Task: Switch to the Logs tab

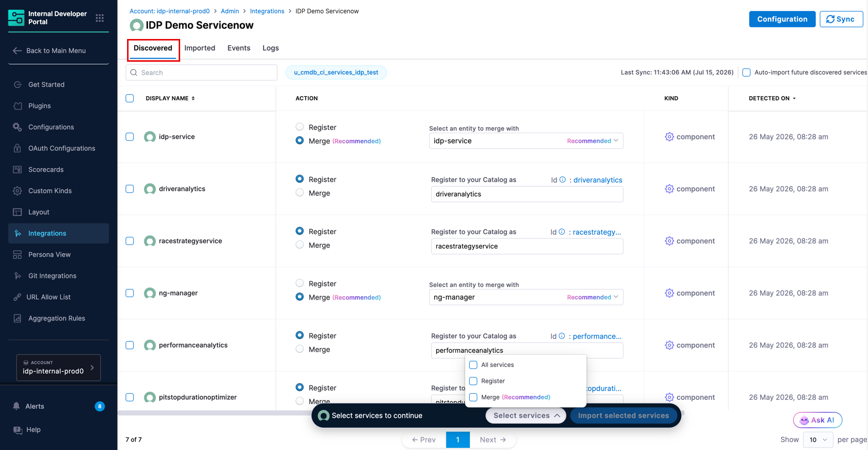Action: [x=271, y=48]
